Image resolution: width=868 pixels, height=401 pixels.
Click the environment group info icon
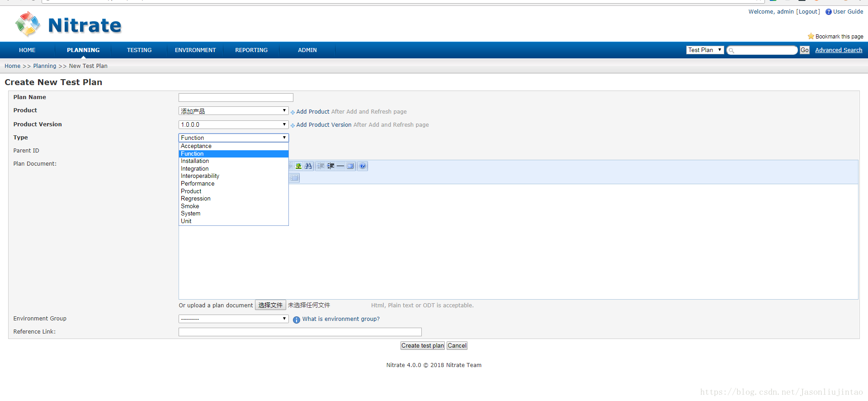point(297,320)
